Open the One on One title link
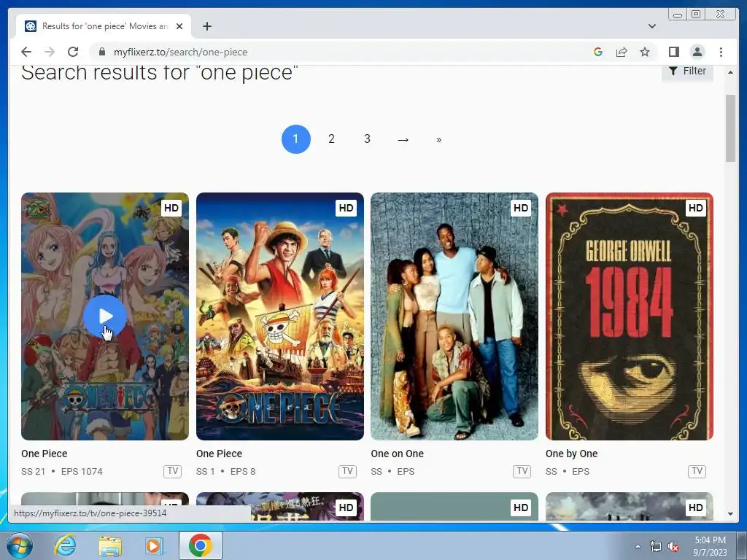 pyautogui.click(x=398, y=454)
